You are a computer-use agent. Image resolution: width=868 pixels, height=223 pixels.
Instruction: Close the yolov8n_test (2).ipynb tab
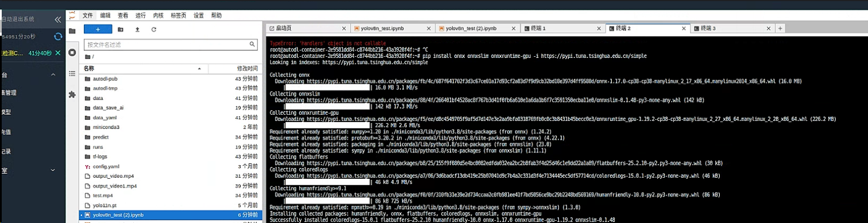[513, 28]
